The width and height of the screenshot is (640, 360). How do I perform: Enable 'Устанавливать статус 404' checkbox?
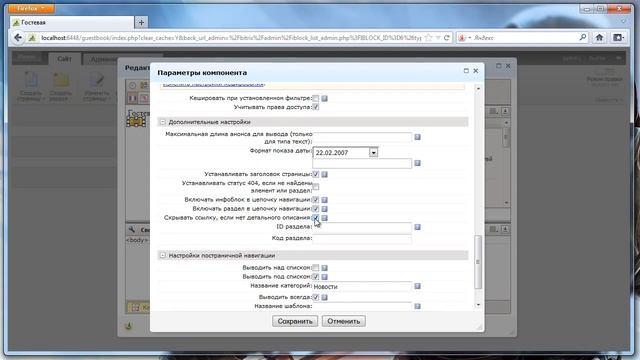316,187
